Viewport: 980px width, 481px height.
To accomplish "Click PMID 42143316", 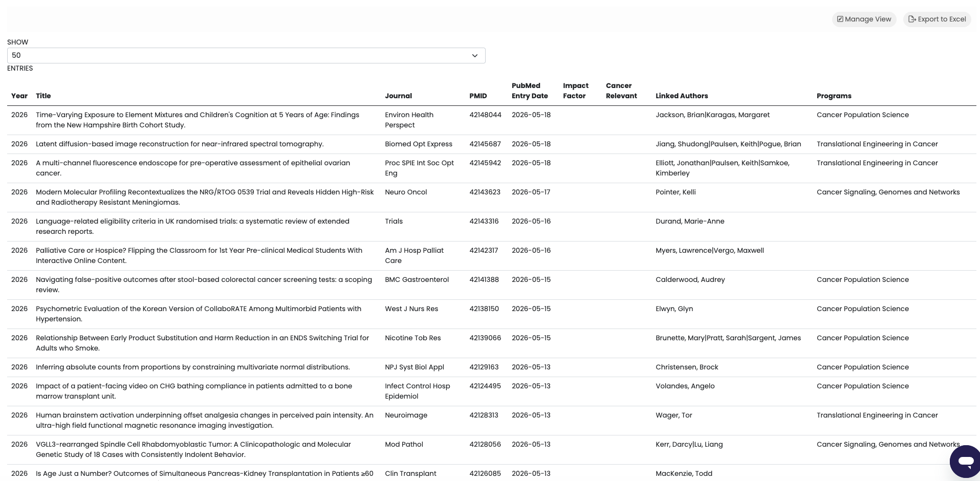I will click(484, 221).
